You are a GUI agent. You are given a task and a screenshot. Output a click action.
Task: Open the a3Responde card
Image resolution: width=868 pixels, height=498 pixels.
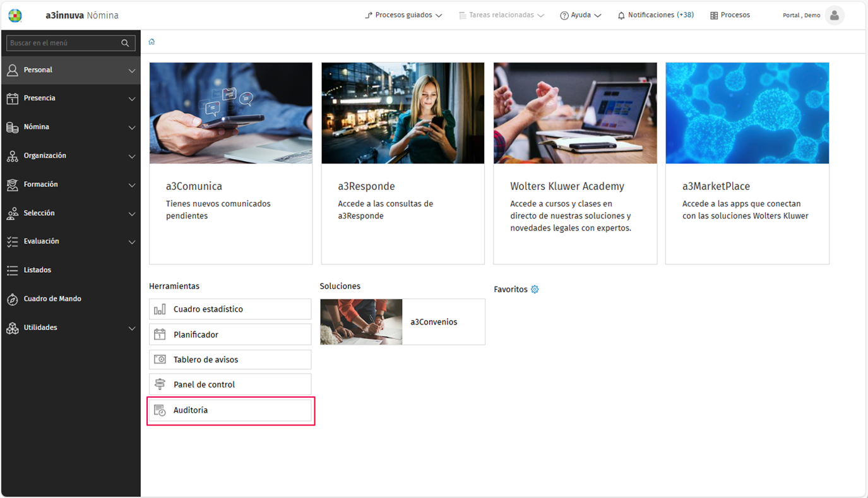coord(403,163)
